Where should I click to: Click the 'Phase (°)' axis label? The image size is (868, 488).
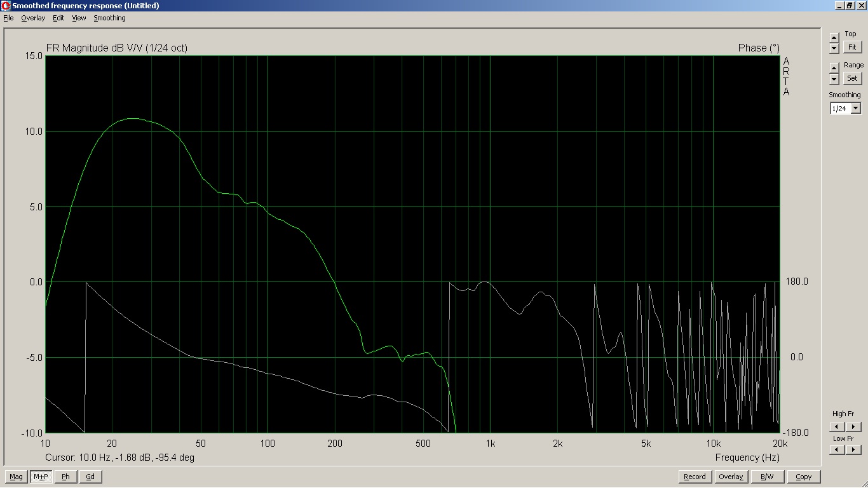pyautogui.click(x=759, y=48)
